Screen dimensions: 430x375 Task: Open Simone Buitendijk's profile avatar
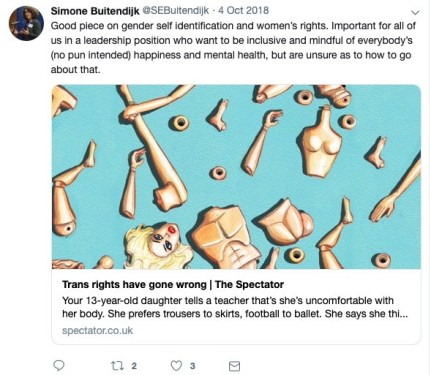[x=26, y=23]
